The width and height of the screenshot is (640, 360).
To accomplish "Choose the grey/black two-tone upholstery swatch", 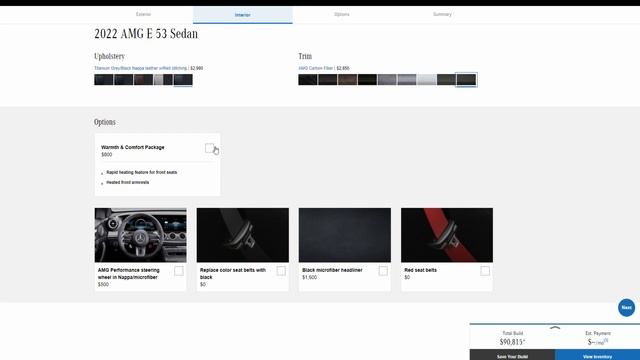I will tap(163, 80).
